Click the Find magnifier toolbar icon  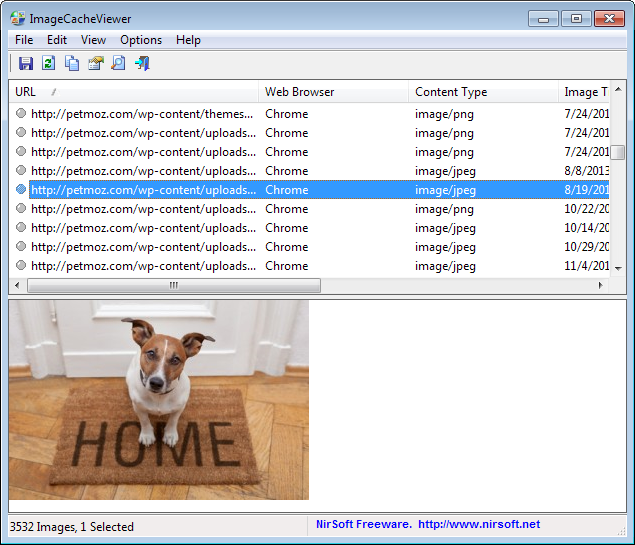(119, 63)
